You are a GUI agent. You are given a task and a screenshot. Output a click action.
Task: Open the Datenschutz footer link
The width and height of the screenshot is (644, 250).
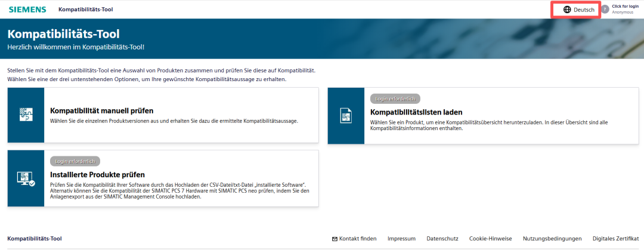pos(442,239)
